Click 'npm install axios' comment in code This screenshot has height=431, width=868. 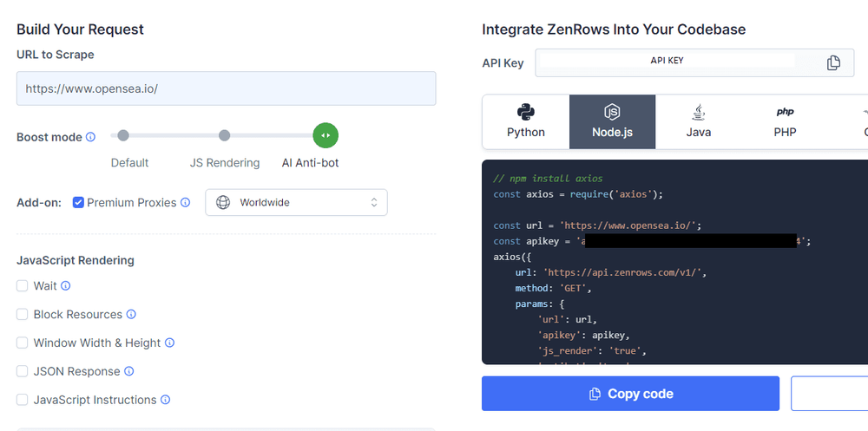(548, 179)
